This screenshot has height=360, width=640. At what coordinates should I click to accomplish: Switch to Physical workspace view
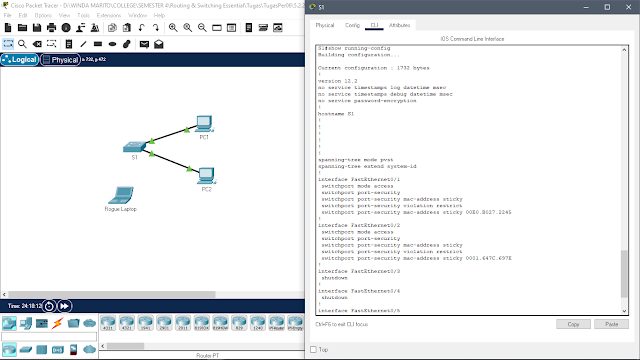tap(61, 60)
